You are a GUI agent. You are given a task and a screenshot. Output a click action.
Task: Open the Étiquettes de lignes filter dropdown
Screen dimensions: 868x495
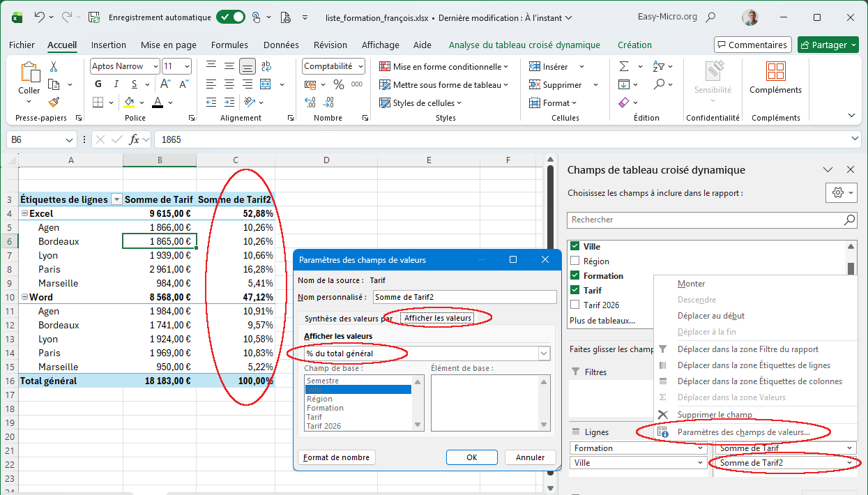click(x=116, y=200)
